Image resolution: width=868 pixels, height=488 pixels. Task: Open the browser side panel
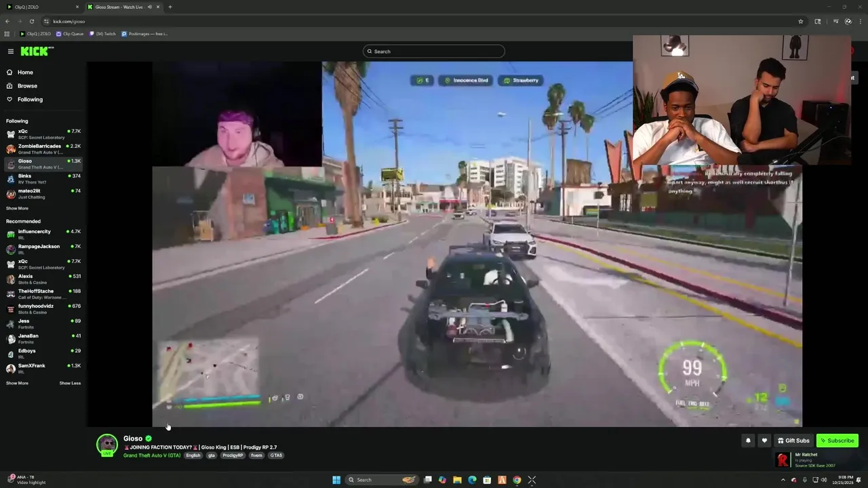pos(818,21)
